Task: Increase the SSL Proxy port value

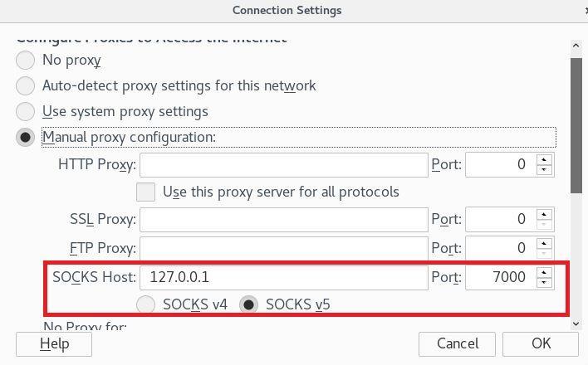Action: [x=544, y=214]
